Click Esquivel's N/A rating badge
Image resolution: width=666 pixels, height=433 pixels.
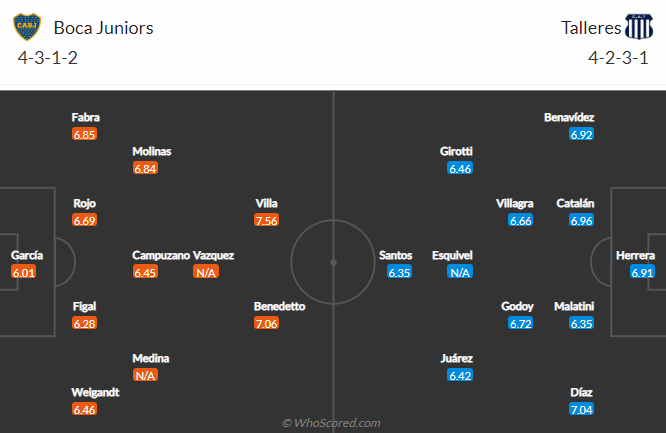[460, 272]
